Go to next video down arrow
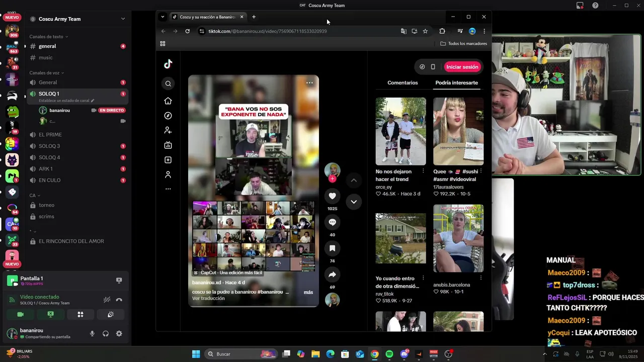The width and height of the screenshot is (644, 362). (x=354, y=202)
